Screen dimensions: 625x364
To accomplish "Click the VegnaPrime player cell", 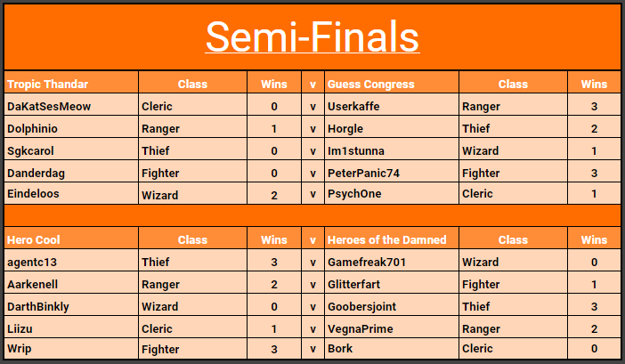I will tap(392, 328).
